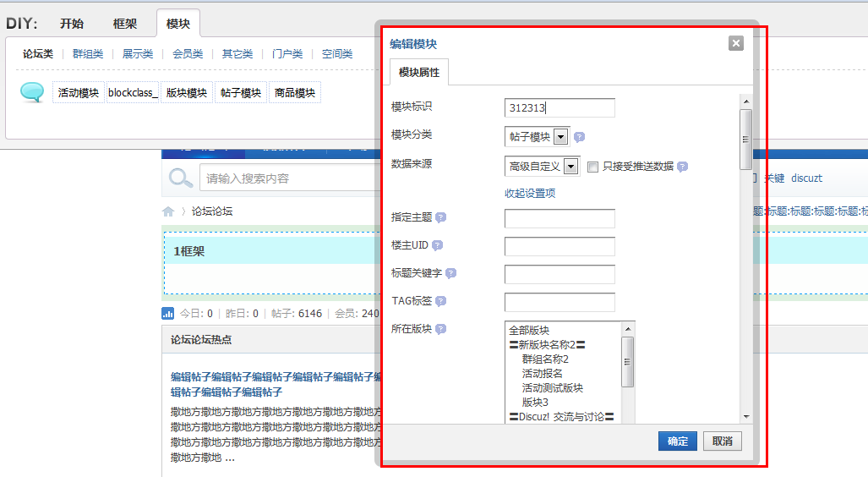
Task: Select 活动报名 in forum list
Action: [x=542, y=374]
